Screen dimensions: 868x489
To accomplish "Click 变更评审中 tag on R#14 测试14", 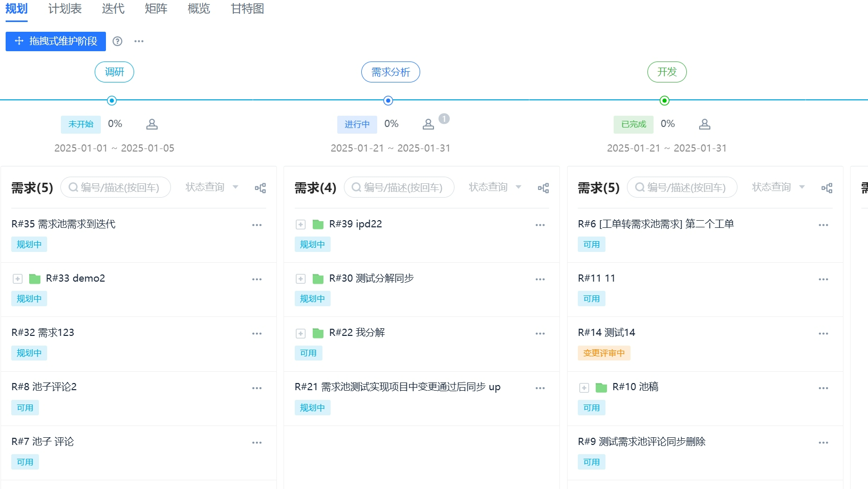I will (x=604, y=353).
